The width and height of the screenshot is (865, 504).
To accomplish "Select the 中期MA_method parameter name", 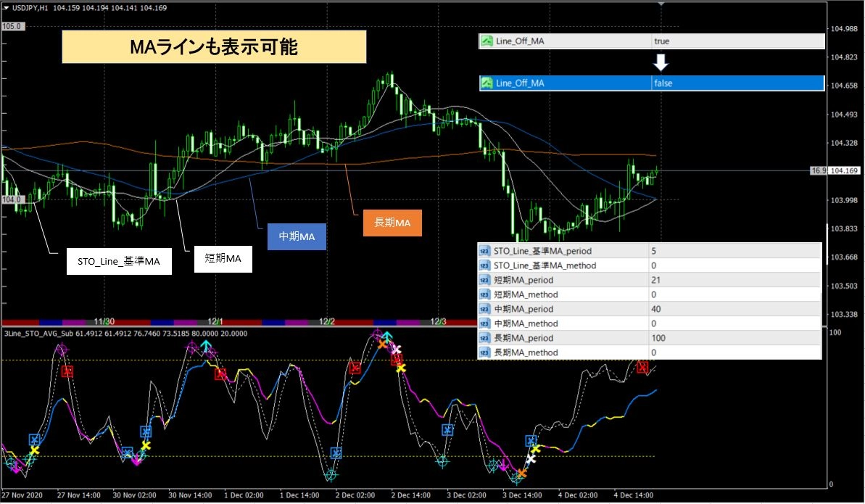I will [526, 323].
